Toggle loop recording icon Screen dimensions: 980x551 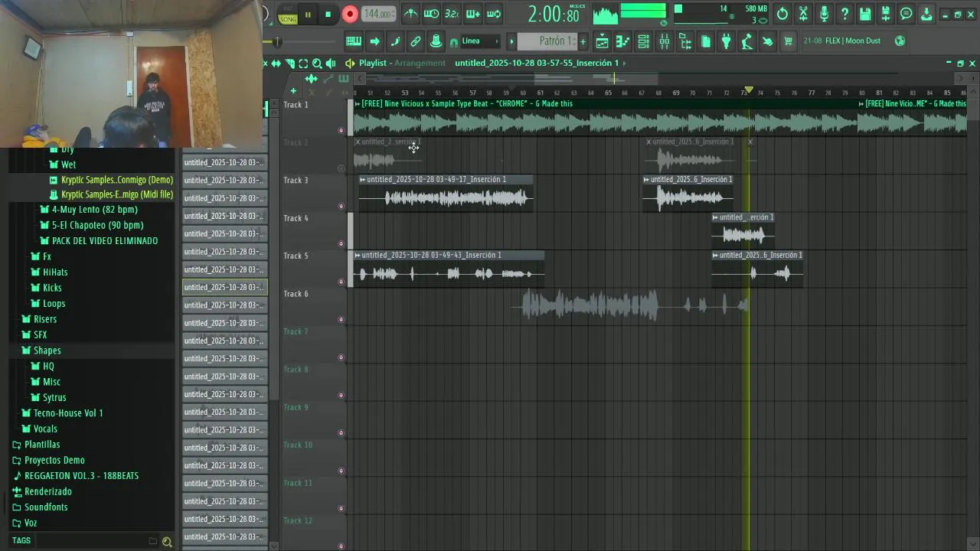(x=494, y=14)
